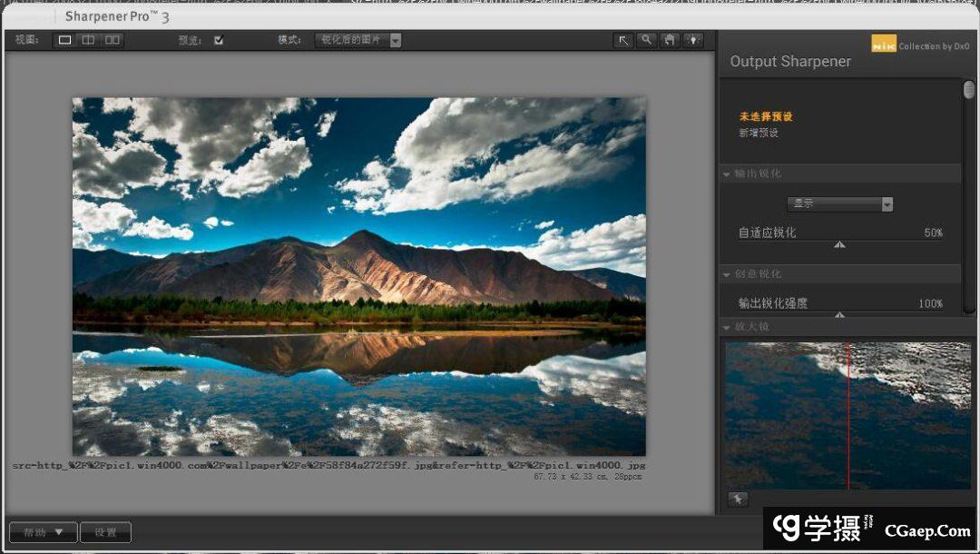Switch to split preview view icon
Viewport: 980px width, 554px height.
click(88, 40)
